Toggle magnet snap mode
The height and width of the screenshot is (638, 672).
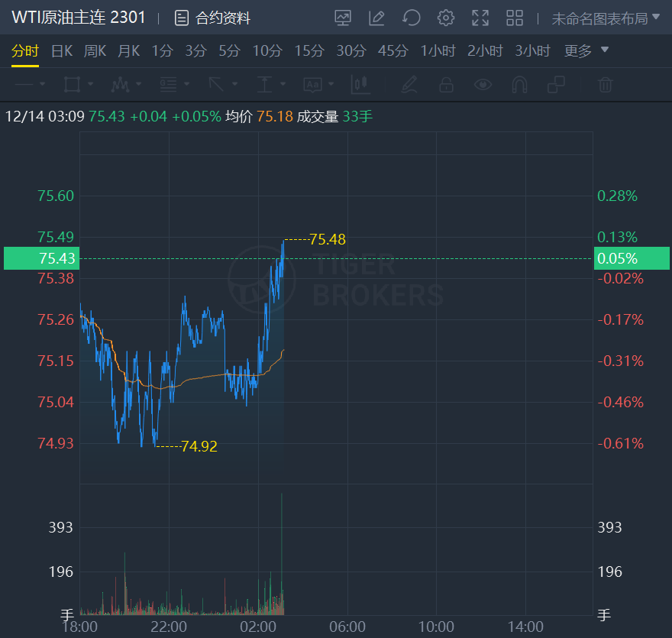click(519, 84)
